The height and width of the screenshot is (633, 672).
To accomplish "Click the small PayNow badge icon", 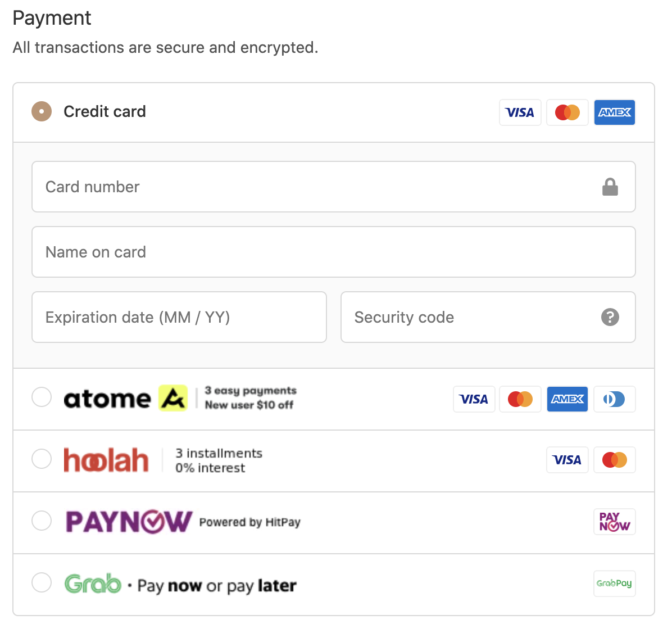I will tap(614, 522).
